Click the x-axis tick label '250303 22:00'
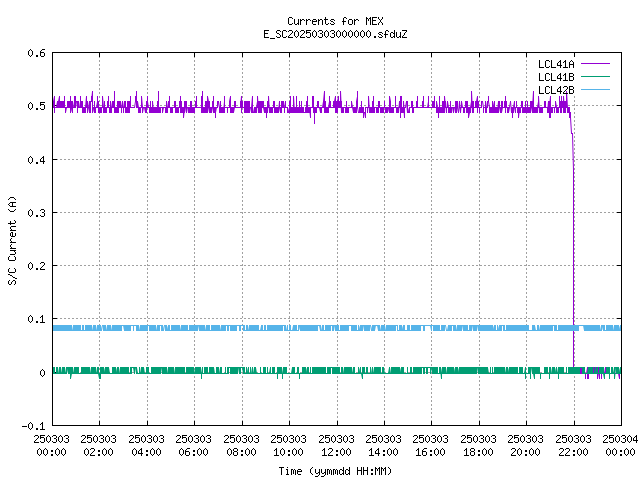This screenshot has width=640, height=480. pyautogui.click(x=573, y=445)
